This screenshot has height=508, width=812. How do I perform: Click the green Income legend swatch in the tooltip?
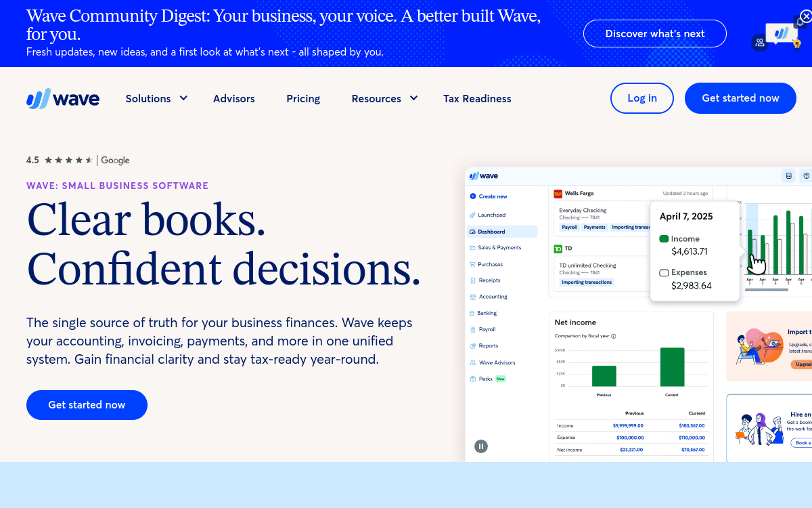pos(664,239)
